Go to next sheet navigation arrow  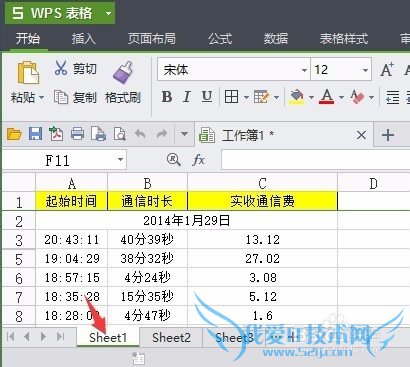pyautogui.click(x=43, y=337)
